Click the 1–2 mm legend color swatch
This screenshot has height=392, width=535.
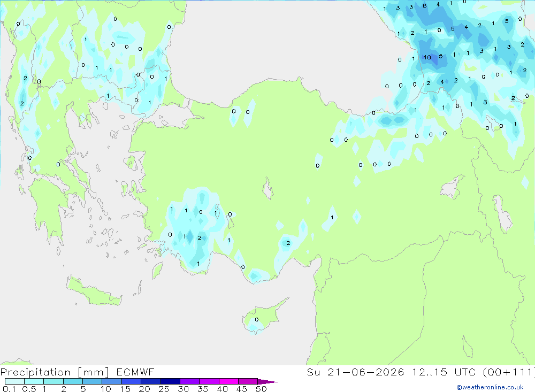click(53, 381)
